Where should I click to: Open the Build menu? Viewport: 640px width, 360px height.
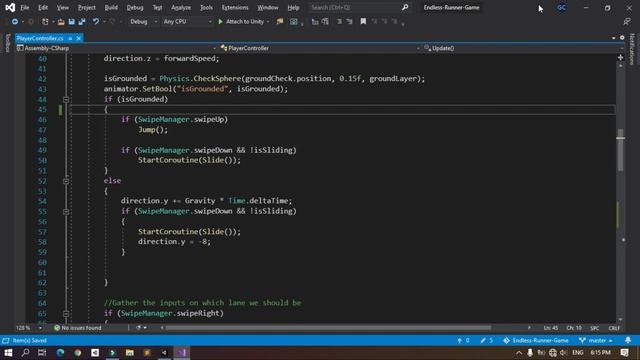click(x=111, y=7)
